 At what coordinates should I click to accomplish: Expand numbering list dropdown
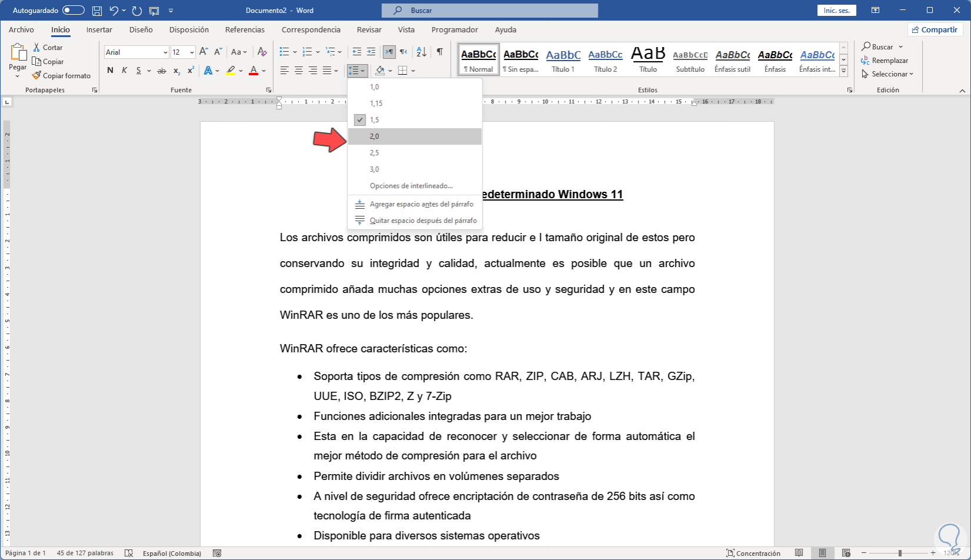click(x=318, y=52)
